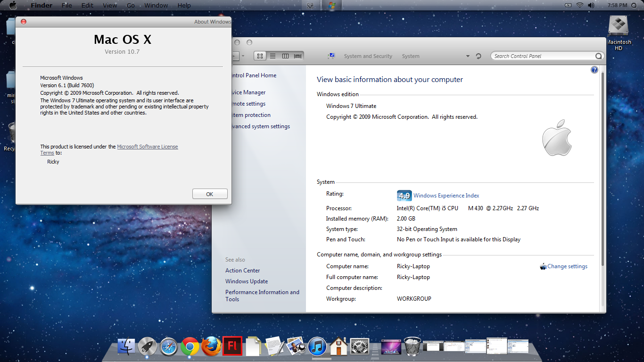Viewport: 644px width, 362px height.
Task: Launch Google Chrome from the dock
Action: 190,347
